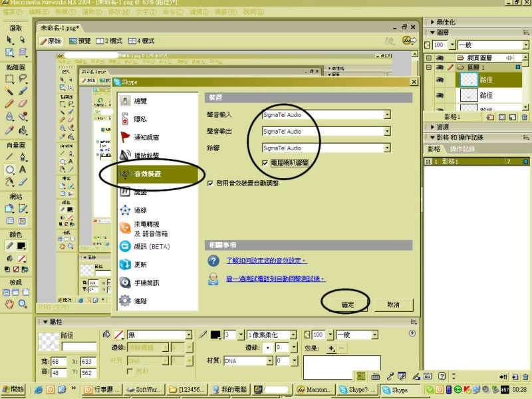Select the Magic Wand tool
Viewport: 532px width, 399px height.
[9, 91]
